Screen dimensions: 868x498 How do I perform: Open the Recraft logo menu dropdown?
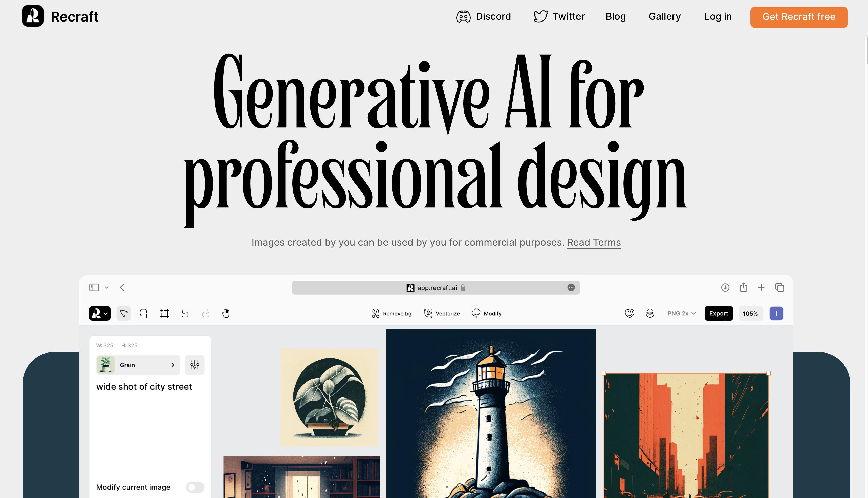point(99,313)
